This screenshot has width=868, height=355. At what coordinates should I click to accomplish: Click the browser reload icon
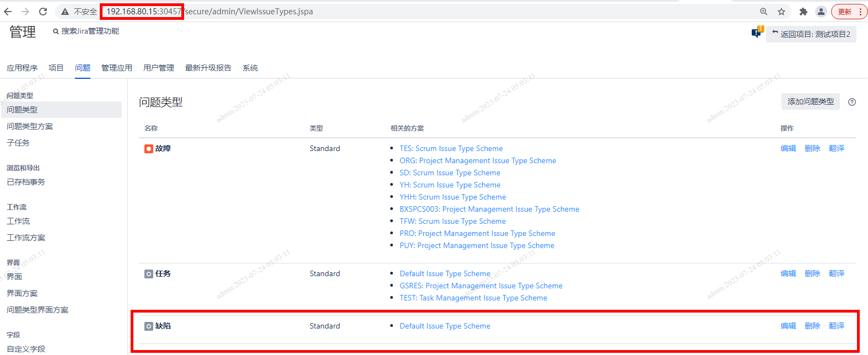43,12
